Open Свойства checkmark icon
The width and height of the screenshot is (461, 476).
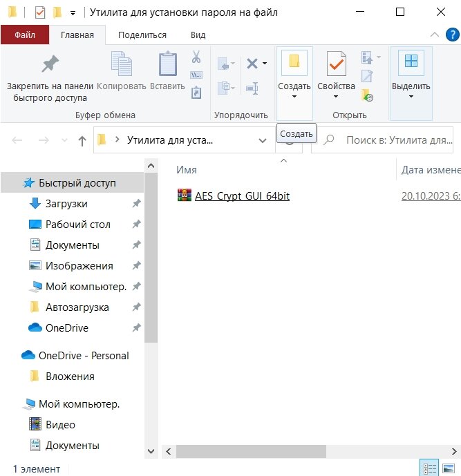[x=336, y=64]
